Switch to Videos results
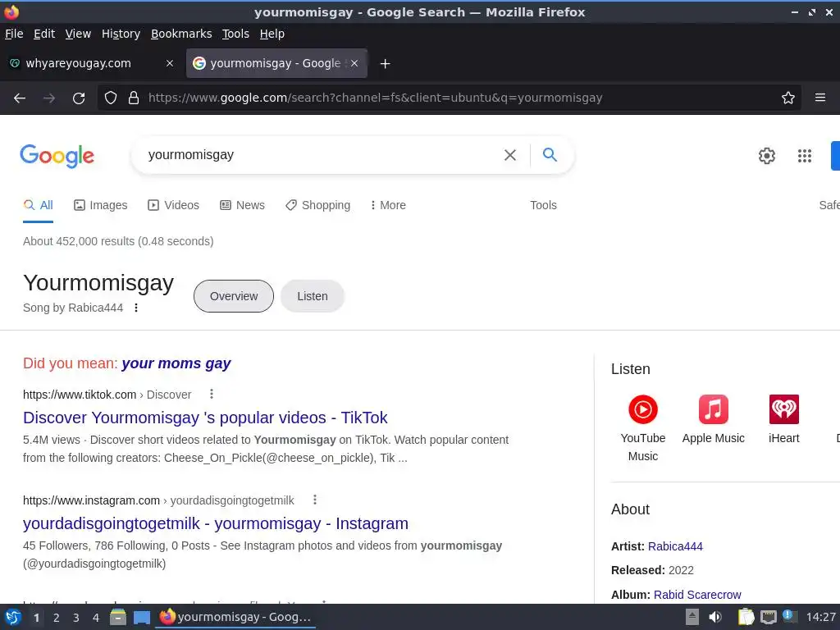The height and width of the screenshot is (630, 840). pos(174,205)
